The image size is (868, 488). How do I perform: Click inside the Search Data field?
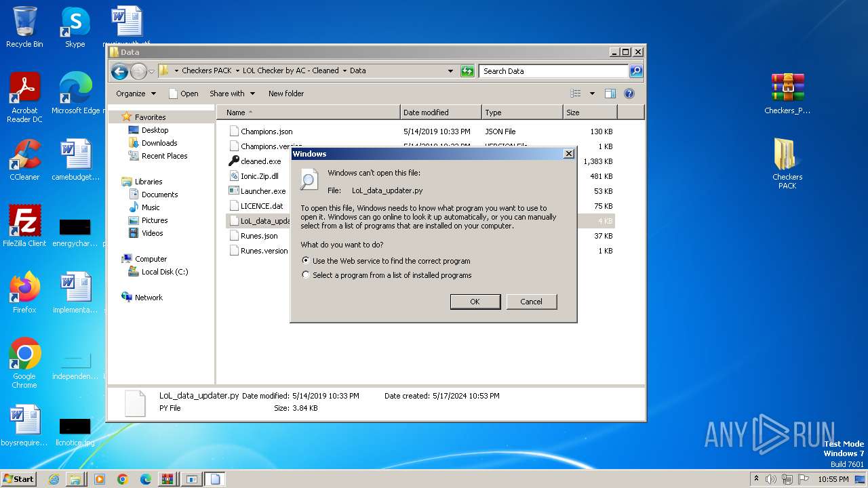[554, 70]
